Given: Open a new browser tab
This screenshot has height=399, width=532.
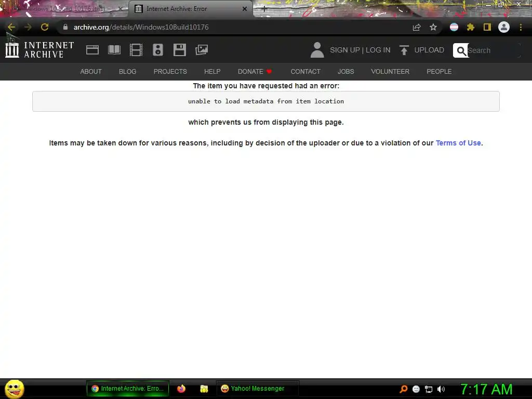Looking at the screenshot, I should (264, 9).
